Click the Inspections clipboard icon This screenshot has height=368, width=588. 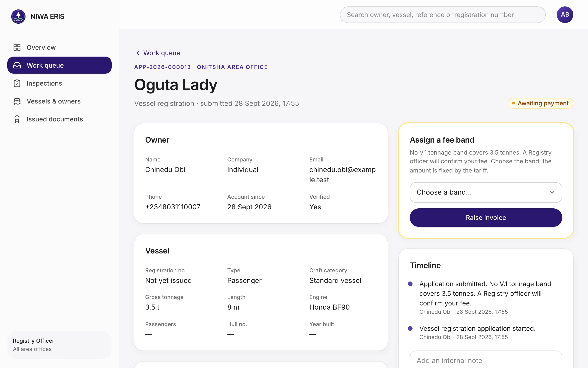(x=17, y=83)
